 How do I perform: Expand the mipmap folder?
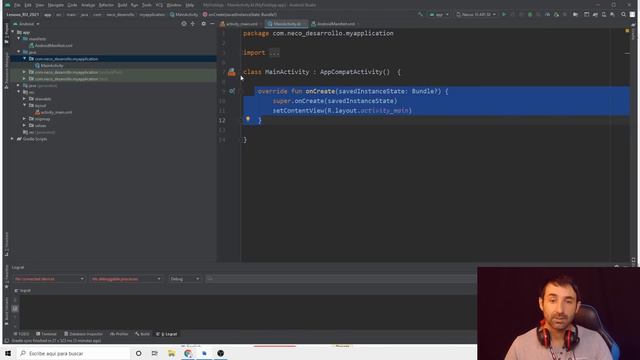tap(24, 119)
